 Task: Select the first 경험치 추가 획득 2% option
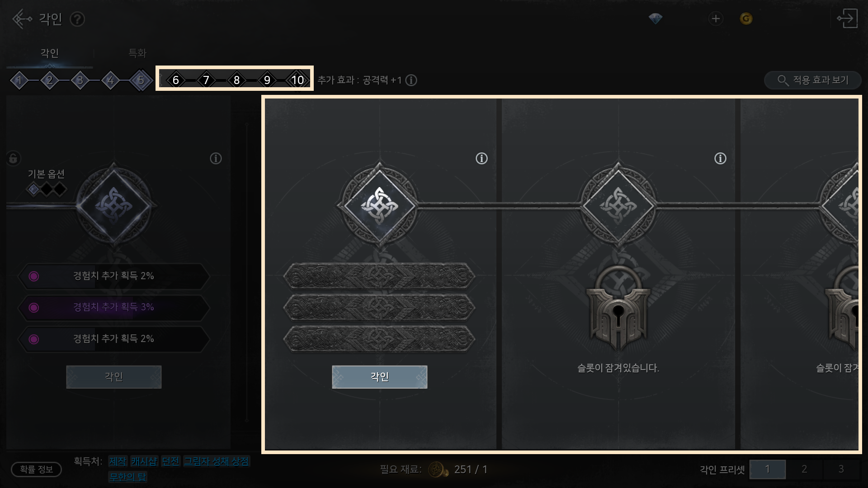tap(113, 276)
